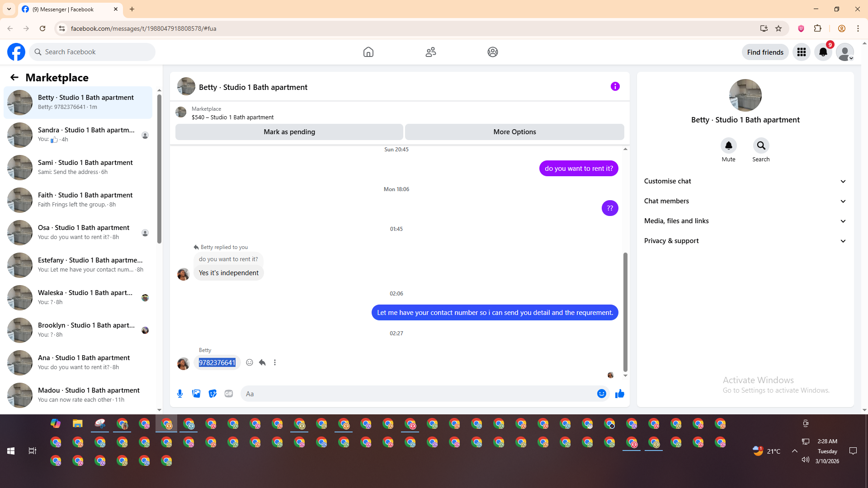Open the emoji picker in message box
The height and width of the screenshot is (488, 868).
[601, 394]
